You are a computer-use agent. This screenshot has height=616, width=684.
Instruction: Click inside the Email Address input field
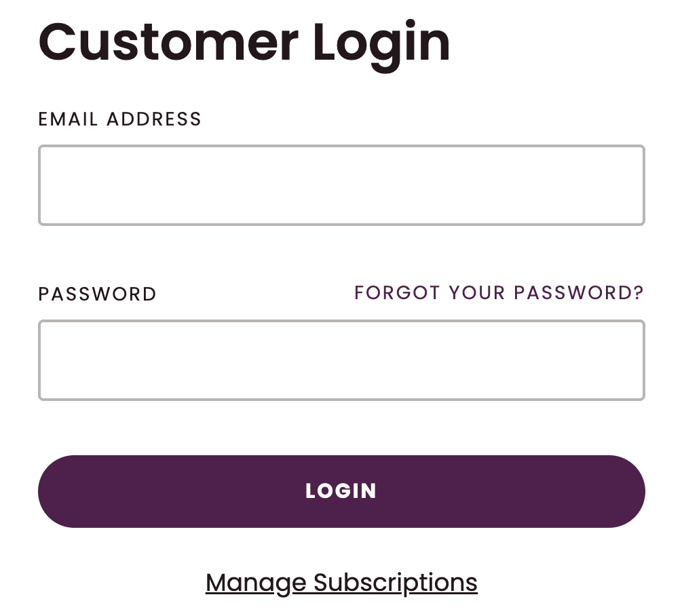[x=341, y=185]
